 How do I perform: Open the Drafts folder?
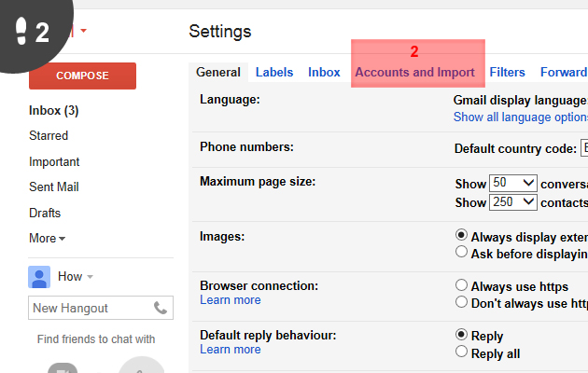45,213
